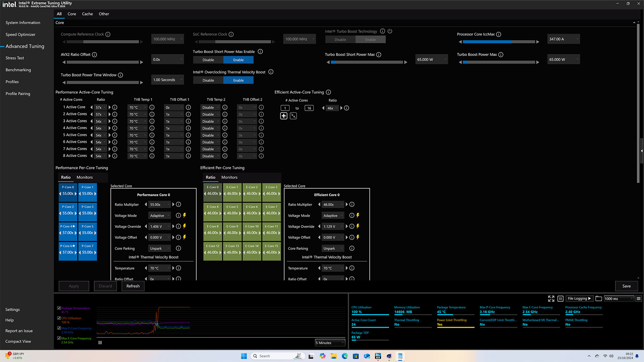
Task: Open Speed Optimizer in the sidebar
Action: pos(20,35)
